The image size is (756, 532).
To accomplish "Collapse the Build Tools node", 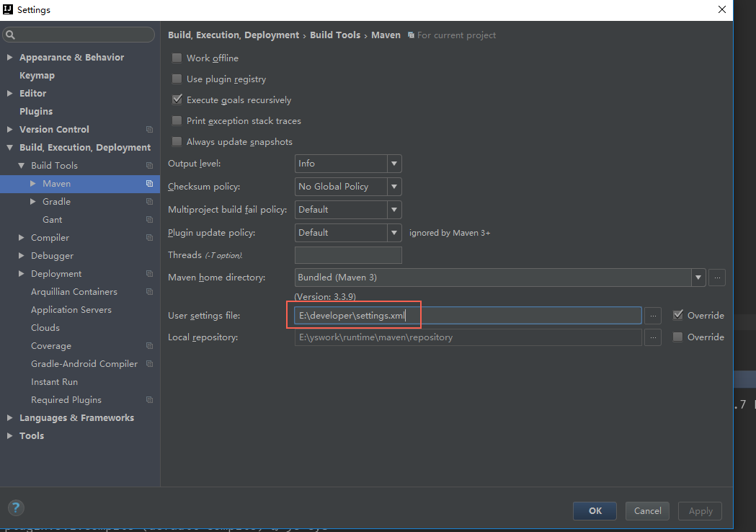I will (x=21, y=165).
